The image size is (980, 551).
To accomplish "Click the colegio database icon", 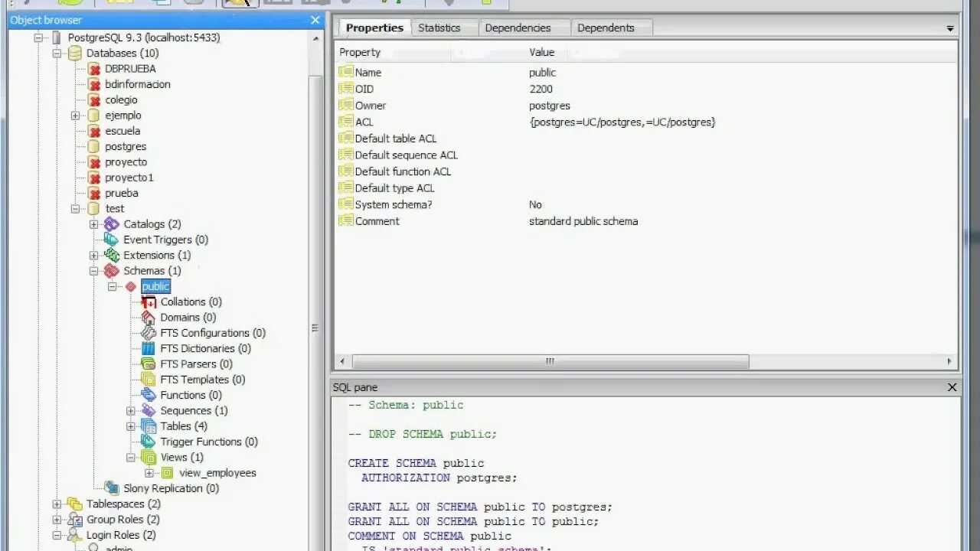I will 93,99.
